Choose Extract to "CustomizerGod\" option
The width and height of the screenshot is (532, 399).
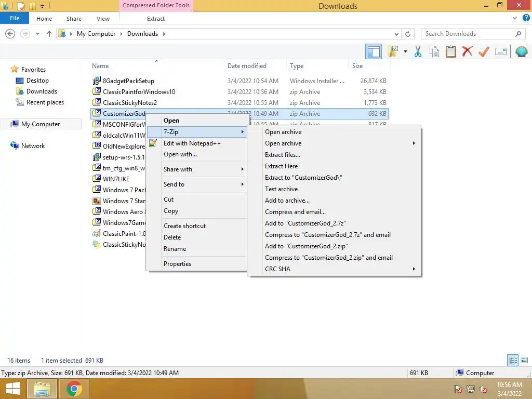point(334,178)
